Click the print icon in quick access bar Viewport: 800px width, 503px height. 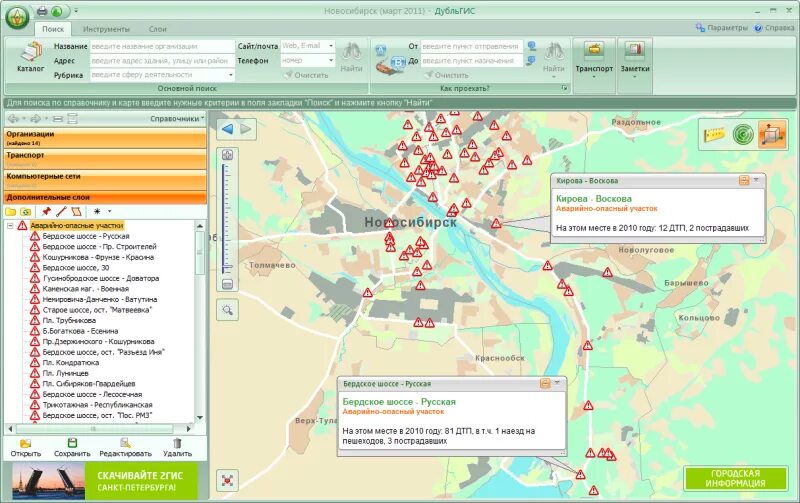[42, 11]
